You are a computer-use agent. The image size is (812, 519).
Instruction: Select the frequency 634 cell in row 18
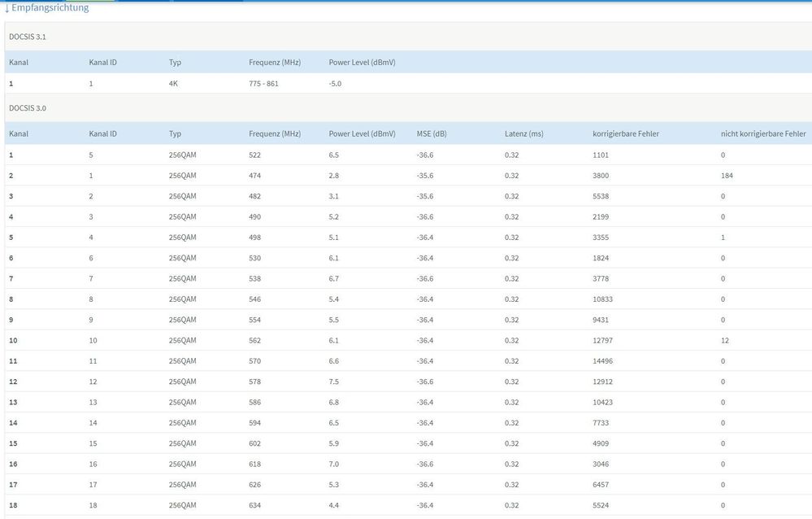(x=256, y=505)
